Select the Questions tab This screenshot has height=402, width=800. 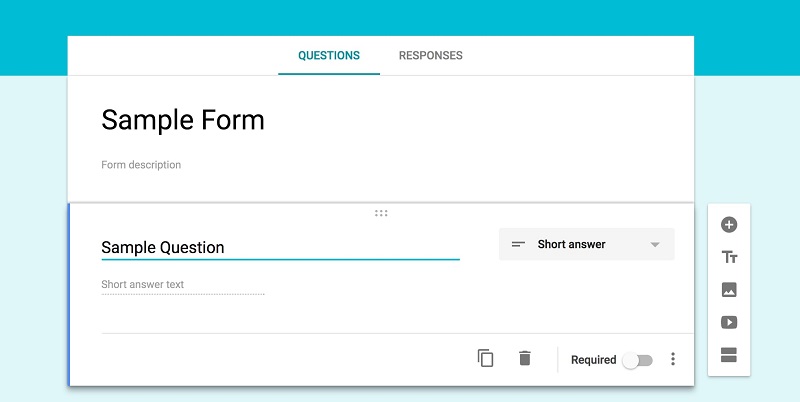[329, 56]
